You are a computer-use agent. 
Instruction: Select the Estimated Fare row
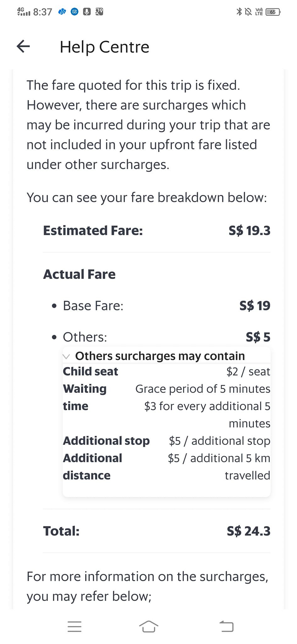[x=157, y=230]
